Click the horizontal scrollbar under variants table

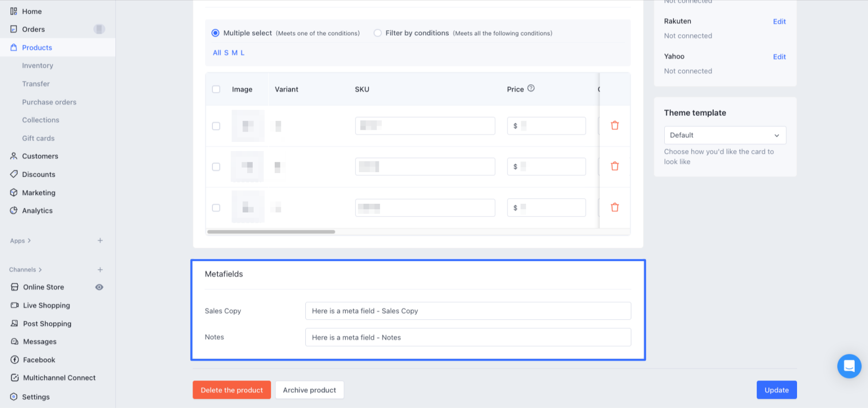pos(271,232)
